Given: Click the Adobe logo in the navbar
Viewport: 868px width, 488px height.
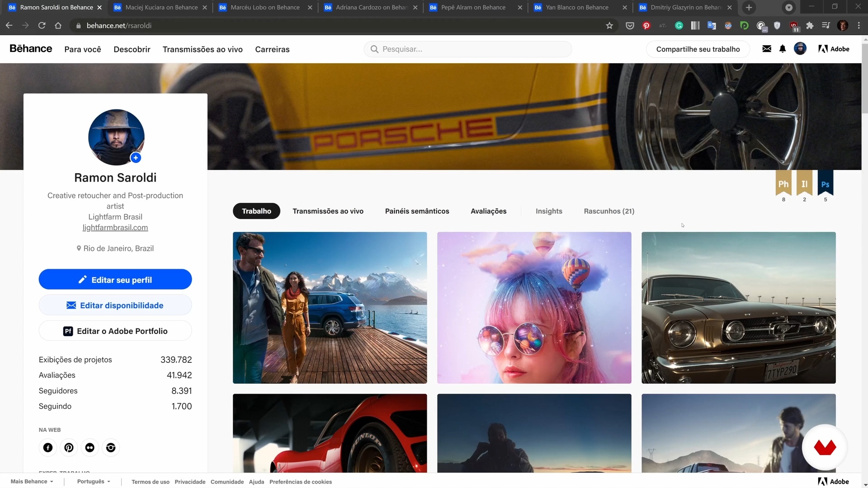Looking at the screenshot, I should pos(834,49).
